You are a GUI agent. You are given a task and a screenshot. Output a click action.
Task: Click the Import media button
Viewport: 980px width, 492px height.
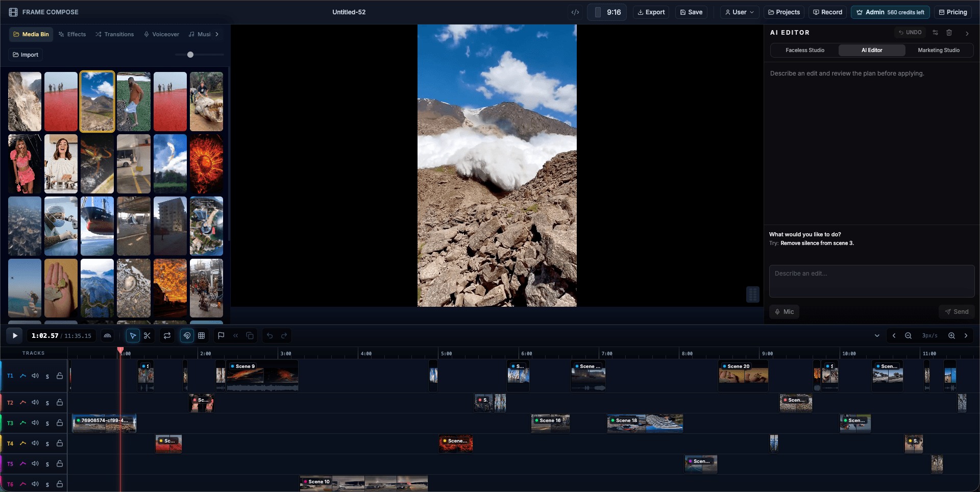[26, 55]
